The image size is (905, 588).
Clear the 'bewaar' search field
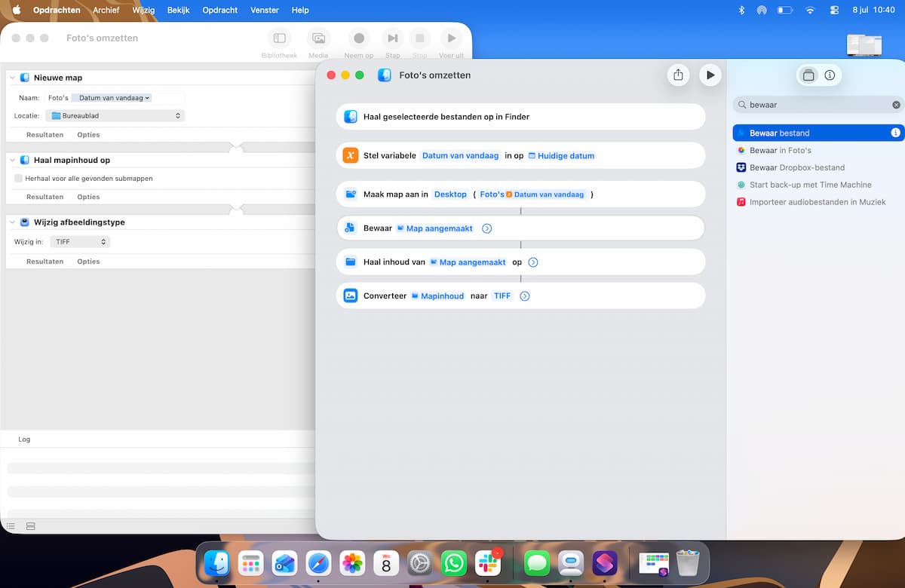[x=896, y=105]
